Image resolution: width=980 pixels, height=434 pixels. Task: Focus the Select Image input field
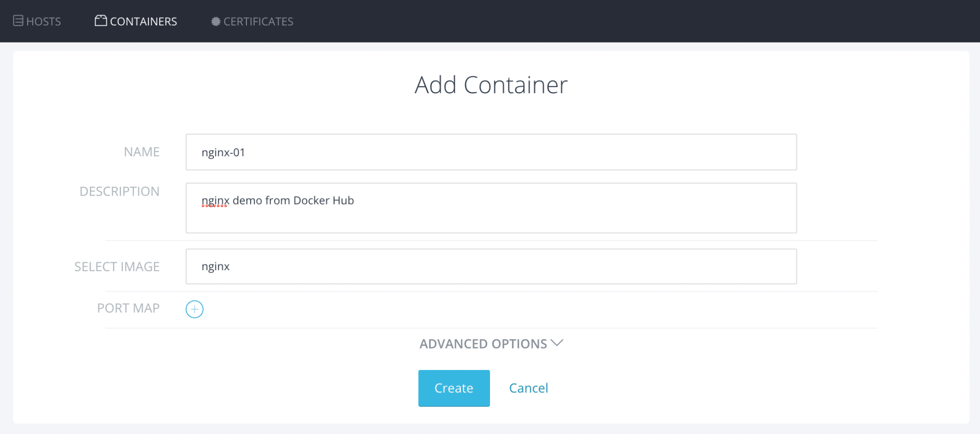pos(491,266)
